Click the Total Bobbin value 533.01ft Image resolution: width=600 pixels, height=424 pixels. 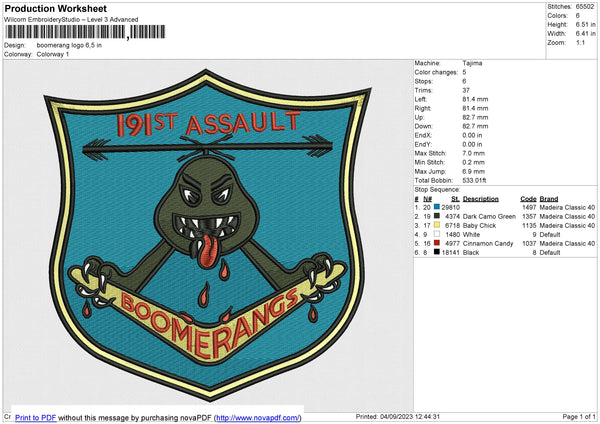(474, 180)
